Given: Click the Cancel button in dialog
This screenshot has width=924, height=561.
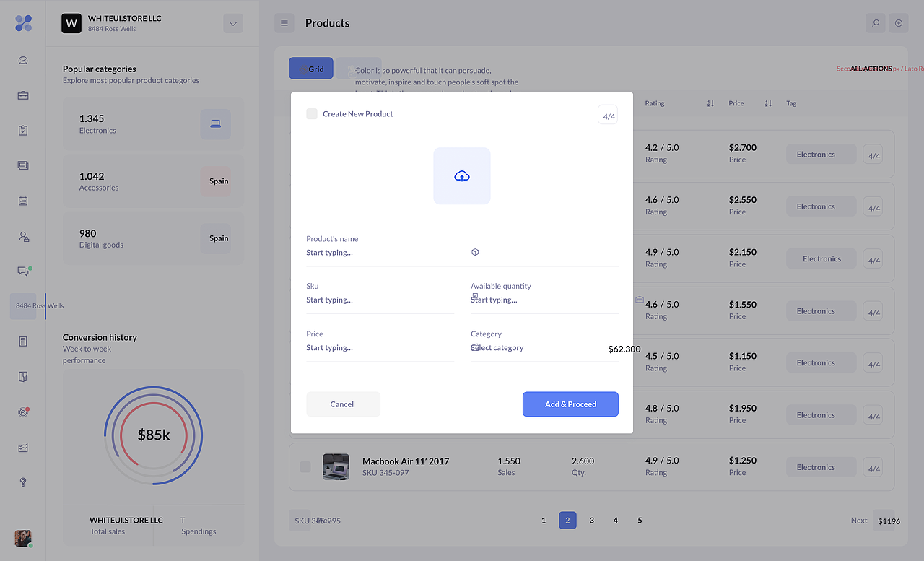Looking at the screenshot, I should [343, 404].
